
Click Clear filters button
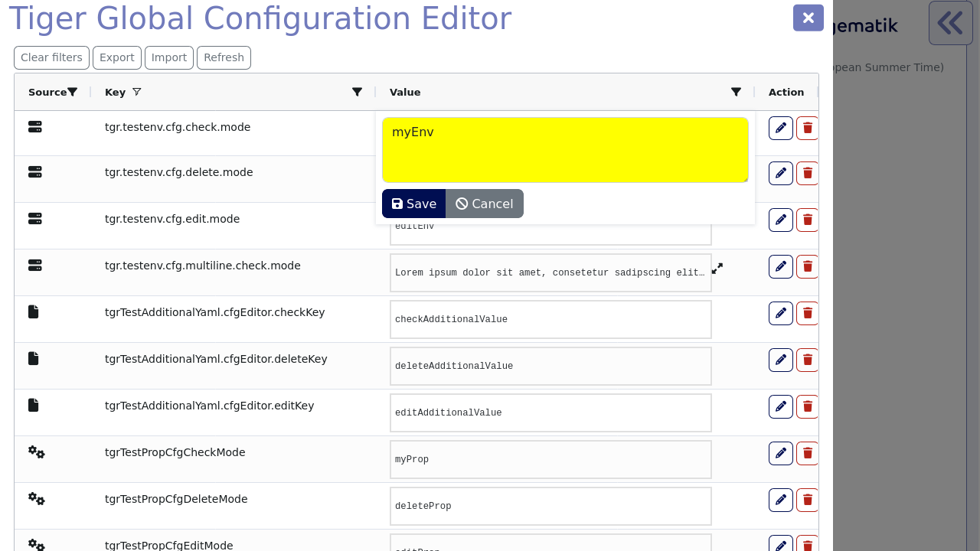pos(51,57)
